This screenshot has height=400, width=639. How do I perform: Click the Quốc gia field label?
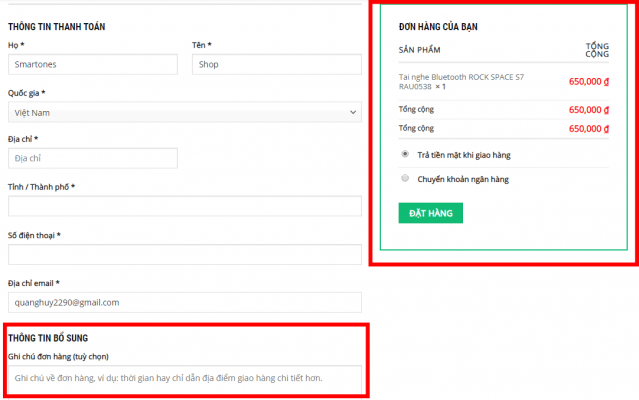(26, 93)
